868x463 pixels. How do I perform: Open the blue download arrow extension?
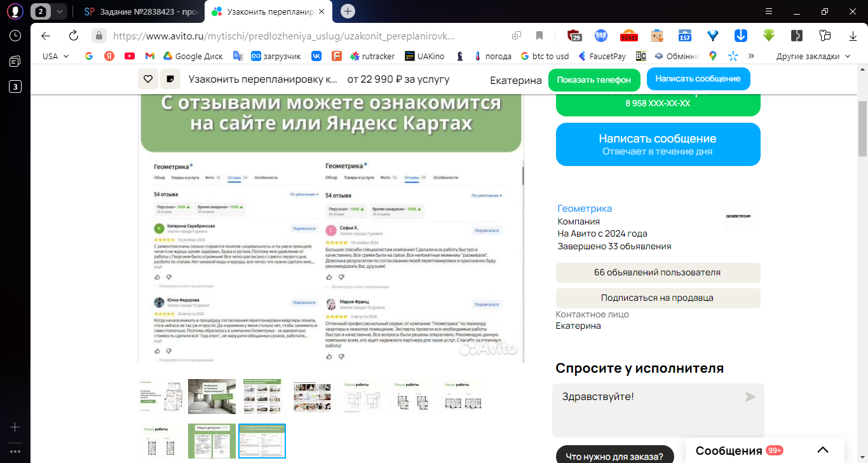(741, 36)
